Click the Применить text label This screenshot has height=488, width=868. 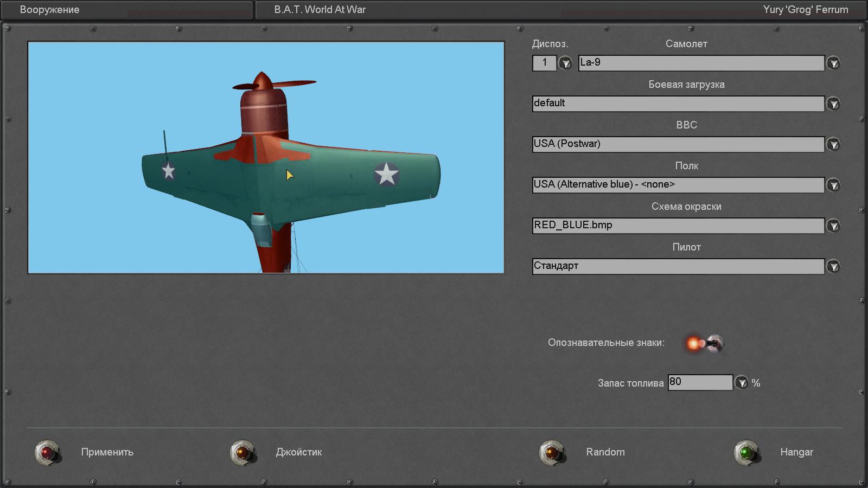107,452
